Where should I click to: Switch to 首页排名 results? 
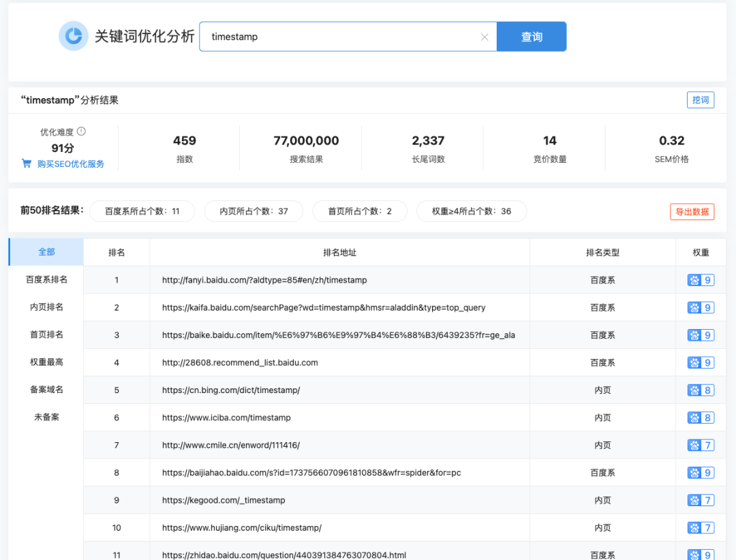(45, 335)
